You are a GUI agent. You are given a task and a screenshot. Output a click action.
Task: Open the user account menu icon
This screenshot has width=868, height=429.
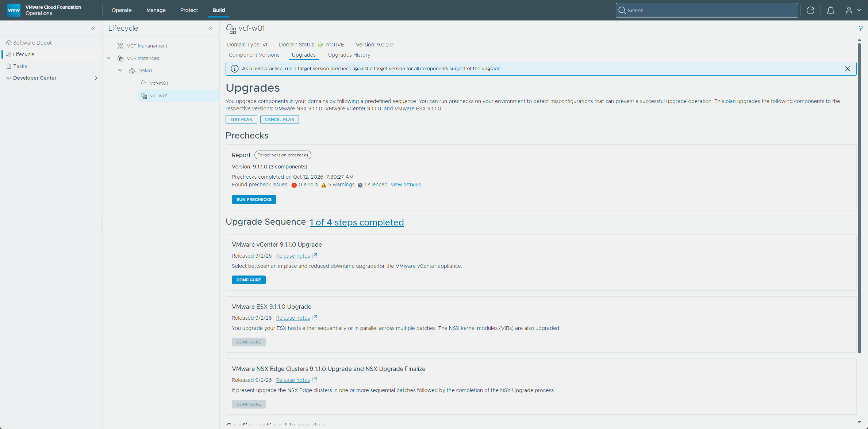849,10
